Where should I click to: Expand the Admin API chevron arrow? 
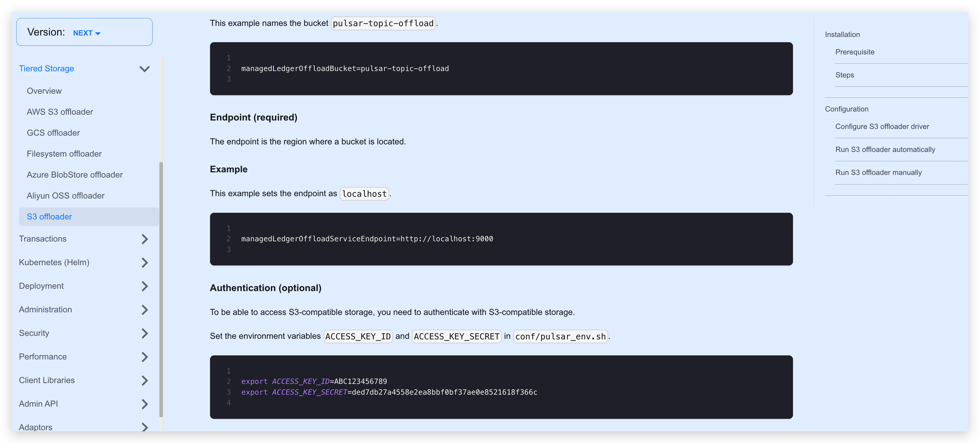tap(144, 404)
